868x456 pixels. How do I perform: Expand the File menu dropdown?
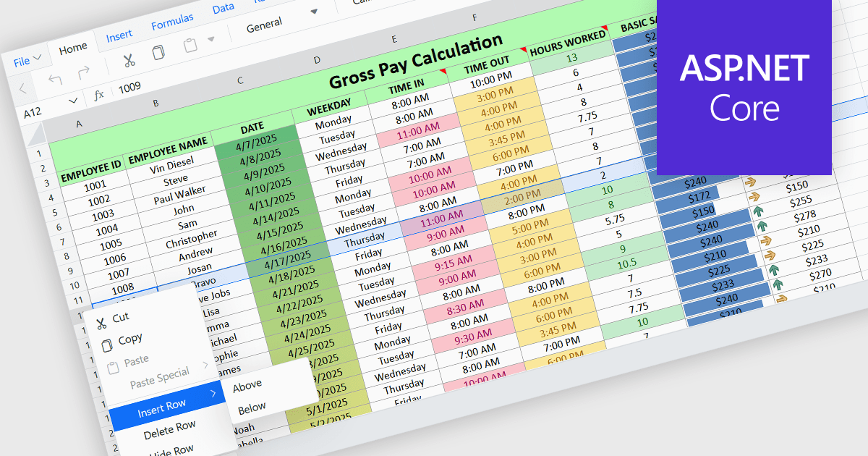[x=27, y=61]
